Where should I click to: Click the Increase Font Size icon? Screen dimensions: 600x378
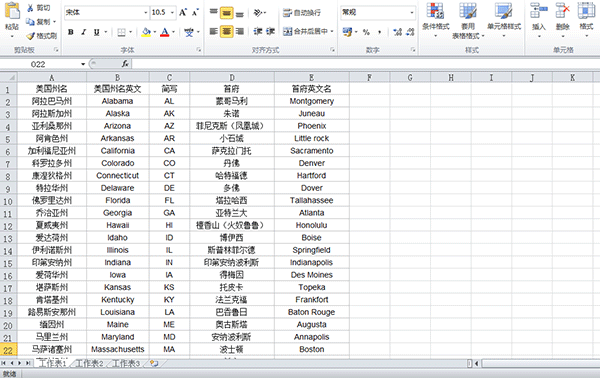pos(183,12)
